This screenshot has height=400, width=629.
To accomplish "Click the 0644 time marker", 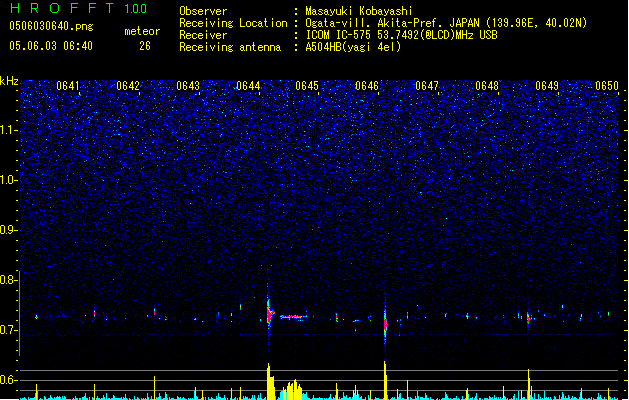I will click(248, 85).
